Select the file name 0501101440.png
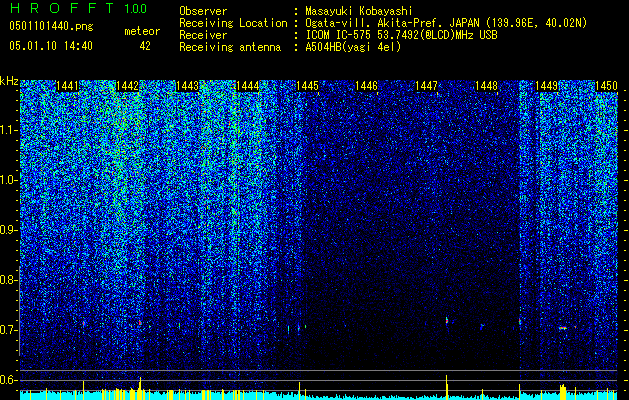Image resolution: width=629 pixels, height=400 pixels. click(51, 26)
